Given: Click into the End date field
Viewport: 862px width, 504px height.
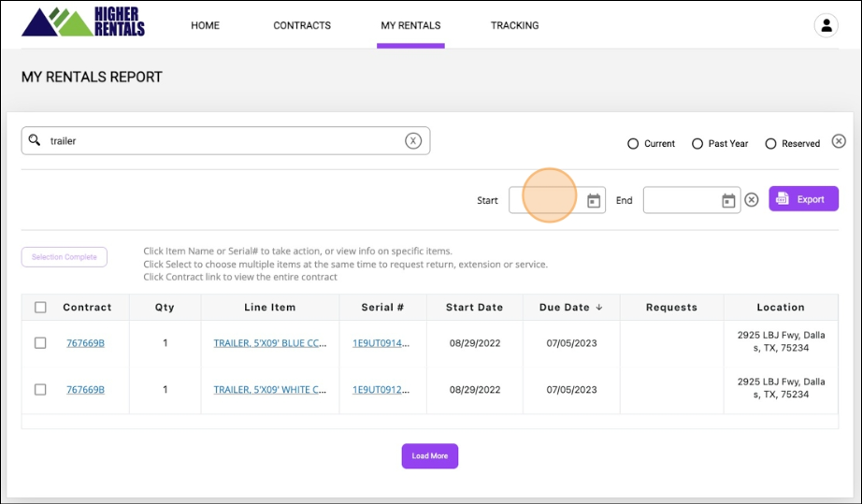Looking at the screenshot, I should [681, 200].
